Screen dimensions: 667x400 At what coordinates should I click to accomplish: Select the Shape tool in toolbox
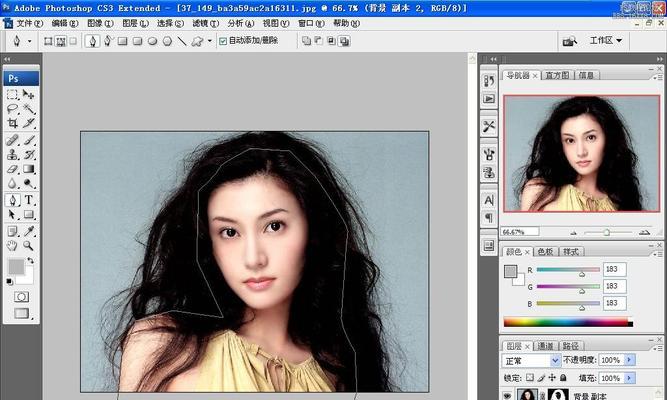(x=29, y=214)
